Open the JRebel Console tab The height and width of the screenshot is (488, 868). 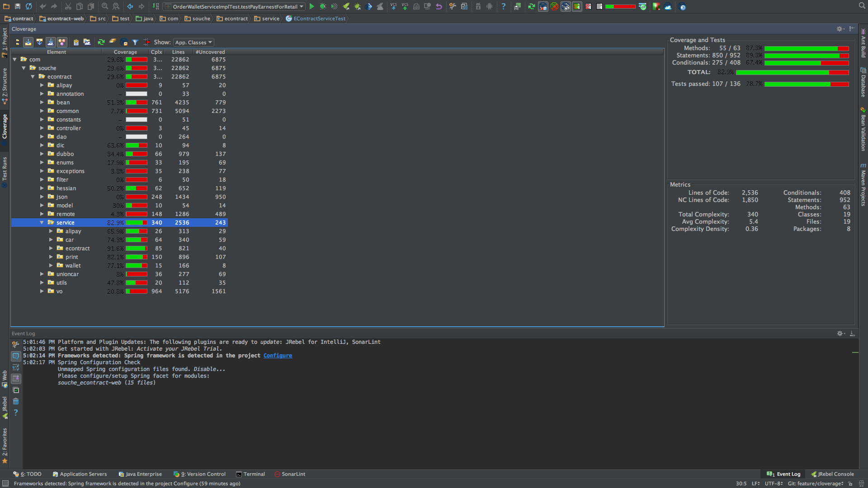tap(832, 474)
